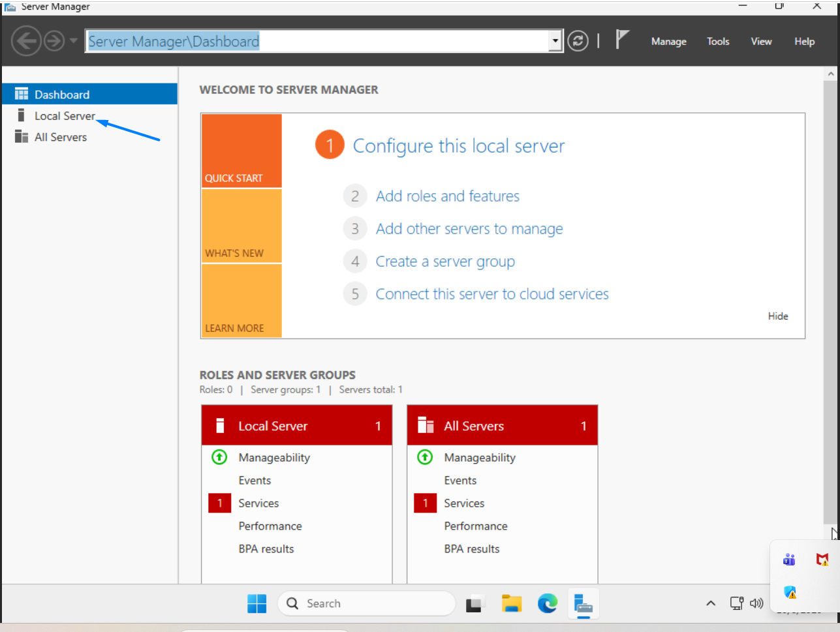This screenshot has width=840, height=632.
Task: Click the vertical scrollbar up arrow
Action: [831, 74]
